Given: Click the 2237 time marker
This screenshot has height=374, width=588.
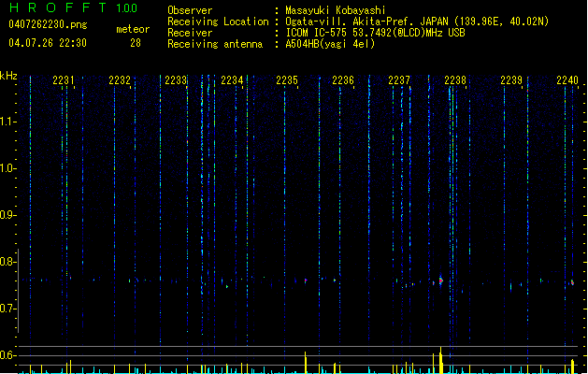Looking at the screenshot, I should pos(399,80).
